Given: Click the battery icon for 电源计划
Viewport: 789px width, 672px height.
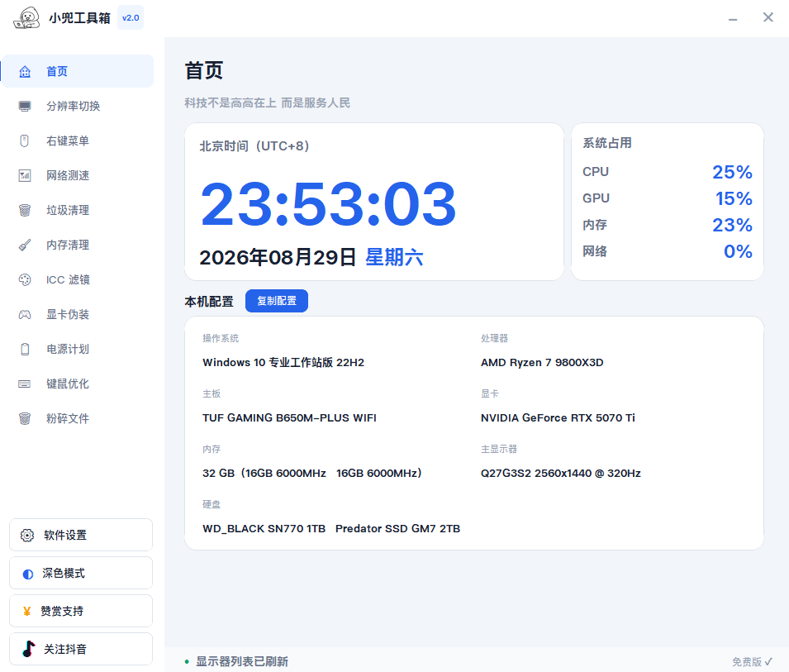Looking at the screenshot, I should point(25,350).
